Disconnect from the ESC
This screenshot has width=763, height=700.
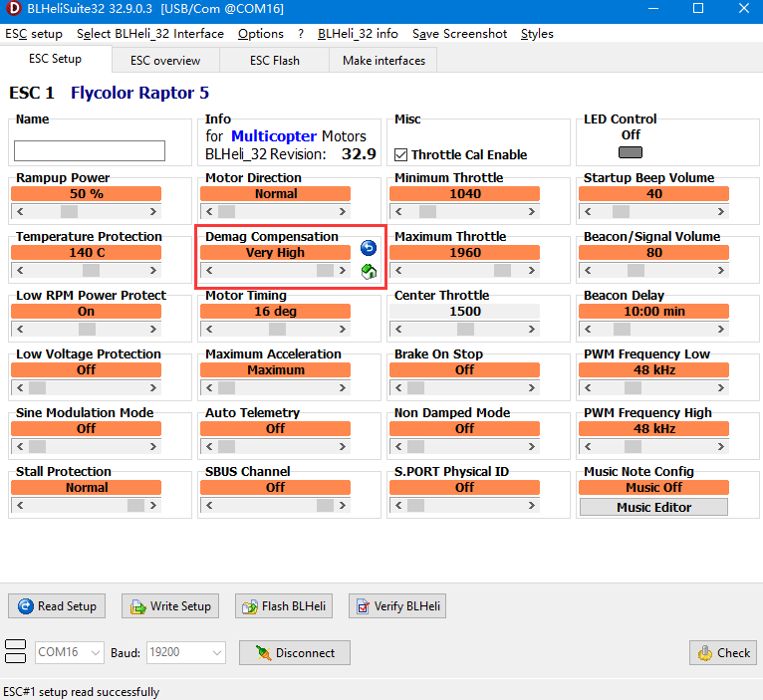tap(295, 653)
